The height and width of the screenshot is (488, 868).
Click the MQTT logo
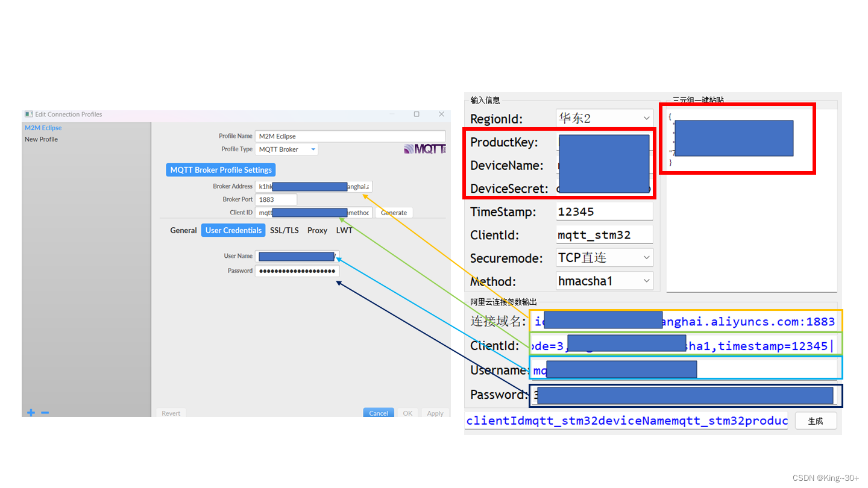[x=424, y=149]
